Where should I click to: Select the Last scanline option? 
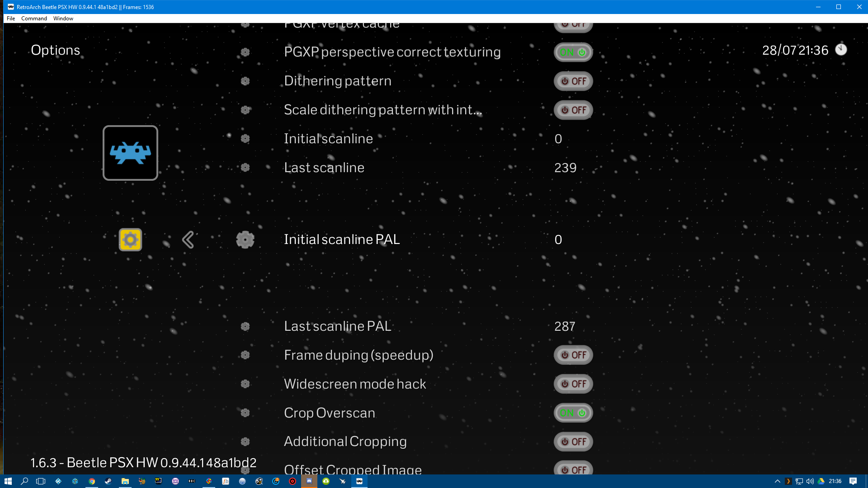324,168
